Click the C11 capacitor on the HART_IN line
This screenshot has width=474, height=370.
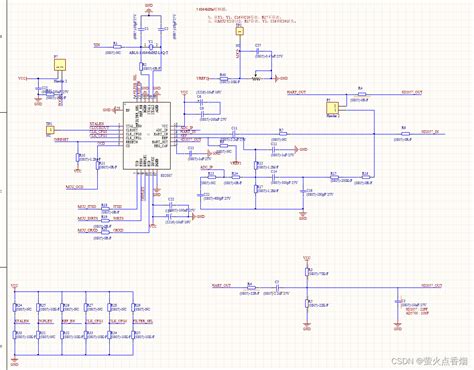coord(234,134)
